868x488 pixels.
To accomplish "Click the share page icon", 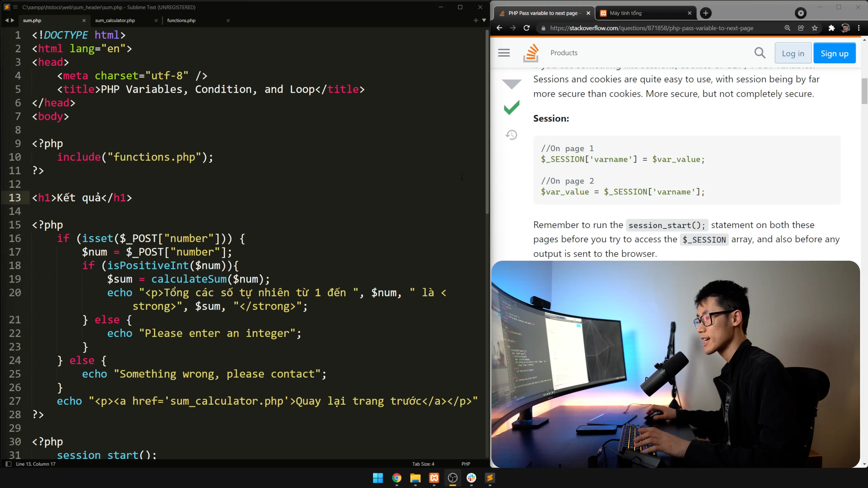I will point(801,28).
